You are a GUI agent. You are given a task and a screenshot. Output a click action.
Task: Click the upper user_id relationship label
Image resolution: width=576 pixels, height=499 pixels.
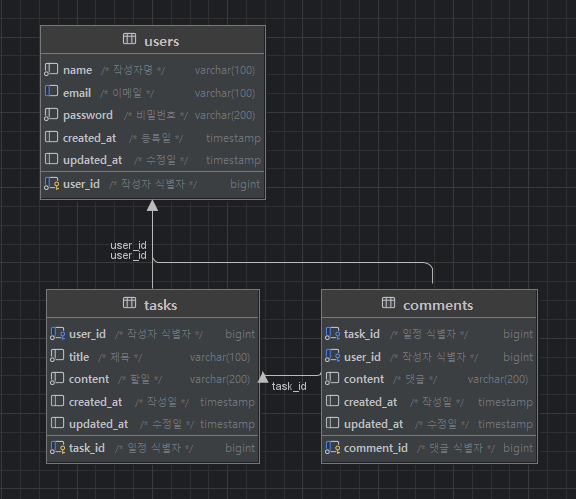click(129, 245)
